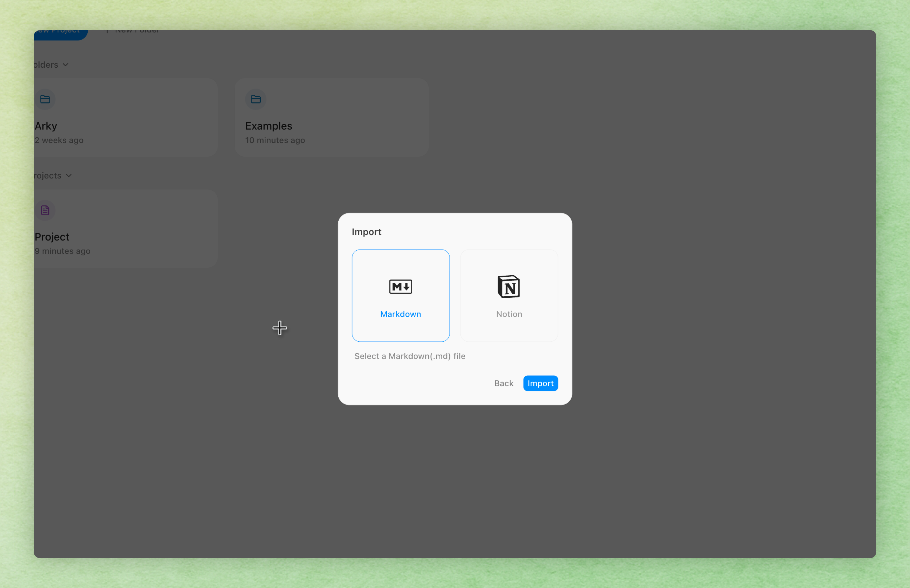Click the Examples folder icon
The width and height of the screenshot is (910, 588).
coord(255,99)
